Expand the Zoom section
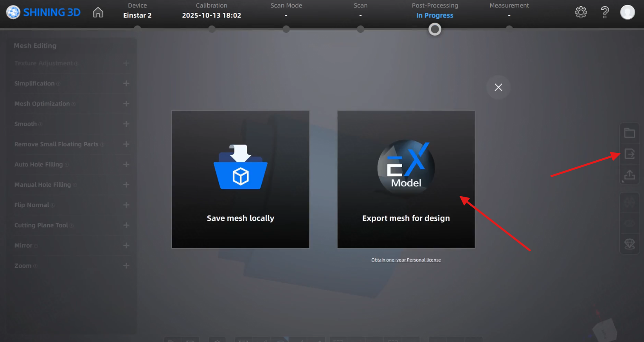This screenshot has width=644, height=342. tap(126, 266)
